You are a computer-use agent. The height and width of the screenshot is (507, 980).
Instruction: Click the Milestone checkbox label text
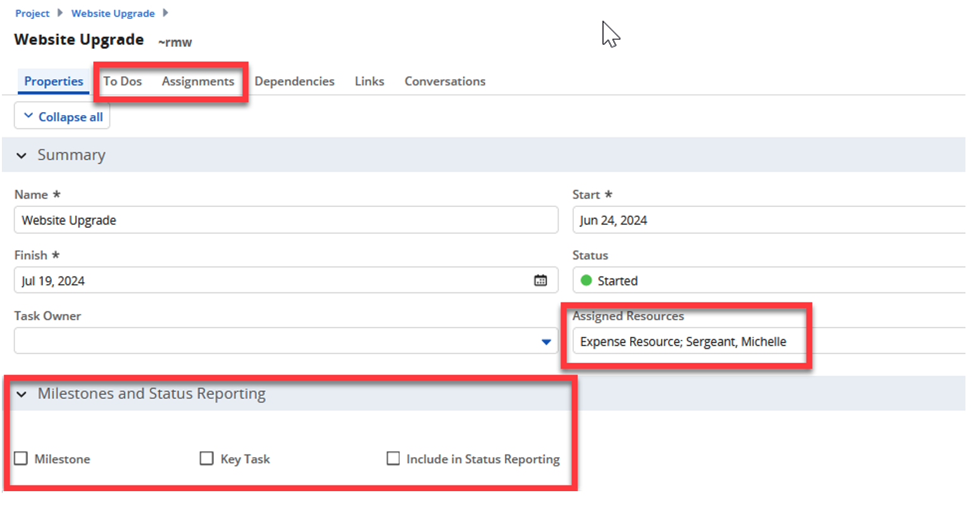pyautogui.click(x=62, y=459)
